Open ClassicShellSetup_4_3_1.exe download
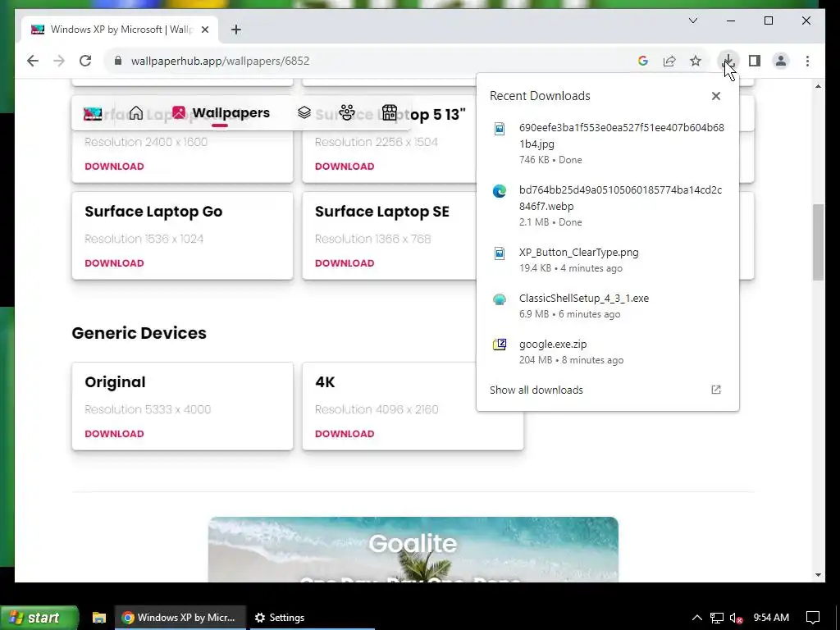The height and width of the screenshot is (630, 840). [x=608, y=305]
